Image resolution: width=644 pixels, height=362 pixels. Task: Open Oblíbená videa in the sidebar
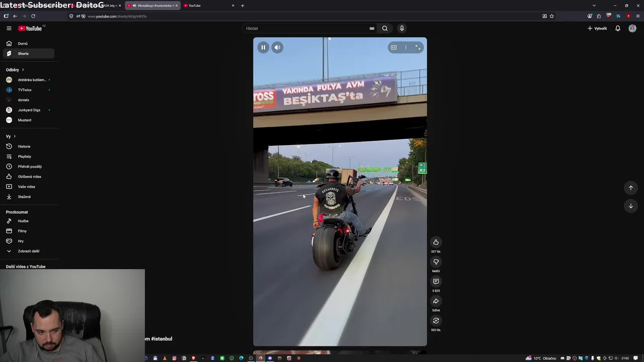(29, 176)
